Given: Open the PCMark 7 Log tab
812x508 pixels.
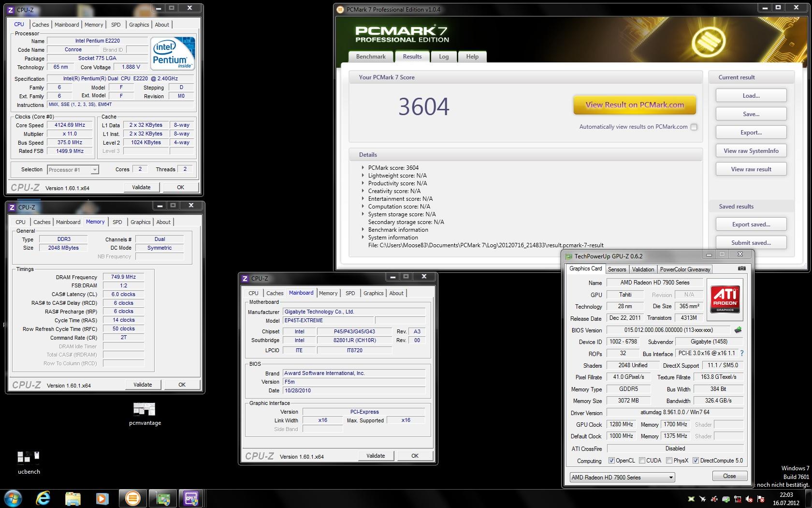Looking at the screenshot, I should [444, 57].
